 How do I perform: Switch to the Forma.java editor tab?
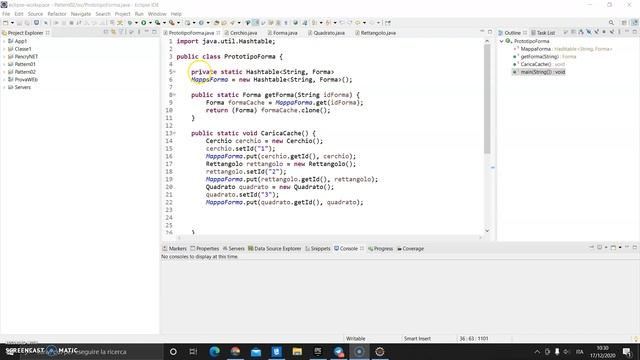282,33
